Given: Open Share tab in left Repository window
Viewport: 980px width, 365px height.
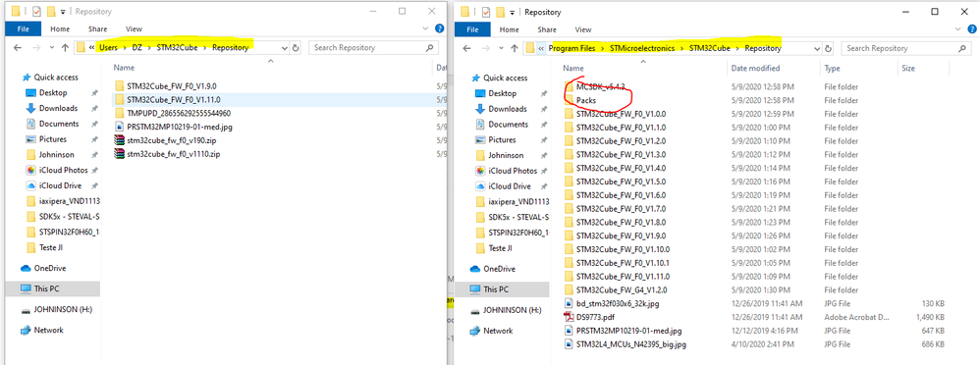Looking at the screenshot, I should [x=97, y=28].
